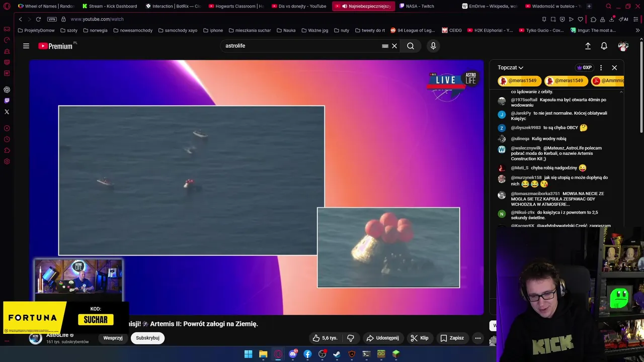Click the browser address bar URL

97,19
